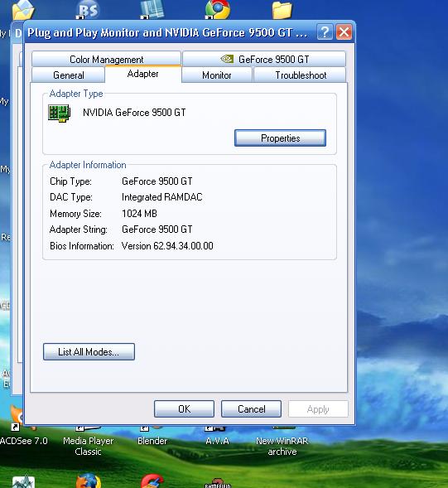Click the adapter Properties button

click(x=280, y=138)
